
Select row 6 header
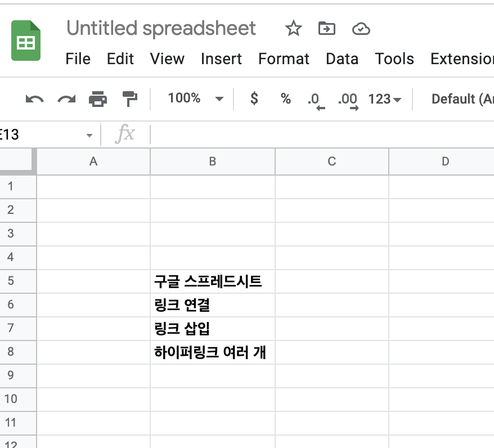click(18, 304)
